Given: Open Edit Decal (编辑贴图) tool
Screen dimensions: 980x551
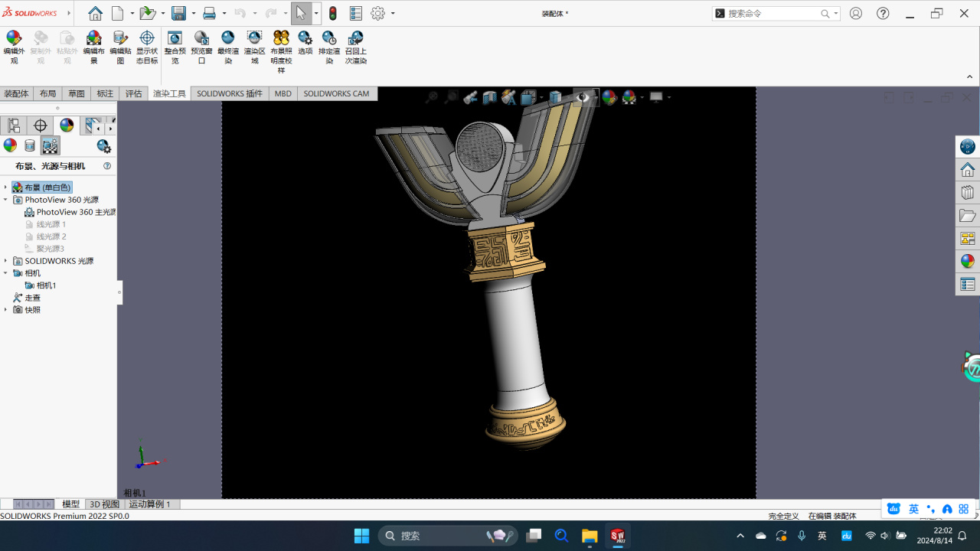Looking at the screenshot, I should (x=120, y=47).
